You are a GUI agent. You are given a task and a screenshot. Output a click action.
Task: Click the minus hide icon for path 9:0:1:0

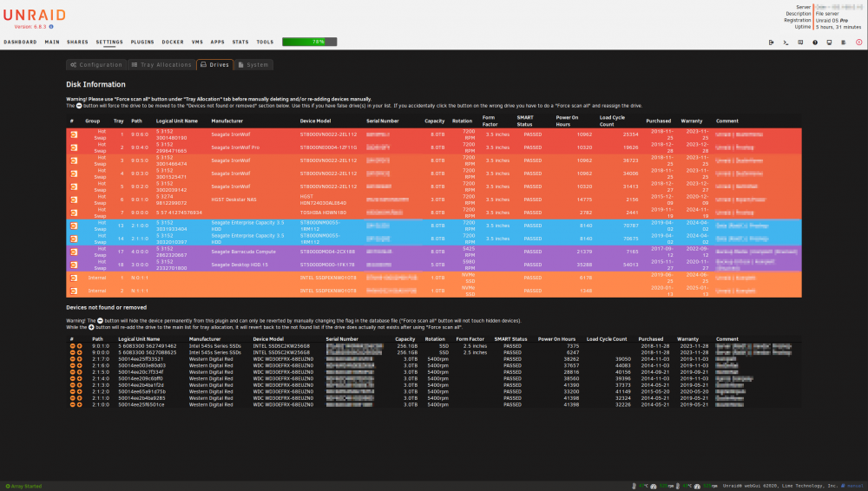(x=72, y=346)
